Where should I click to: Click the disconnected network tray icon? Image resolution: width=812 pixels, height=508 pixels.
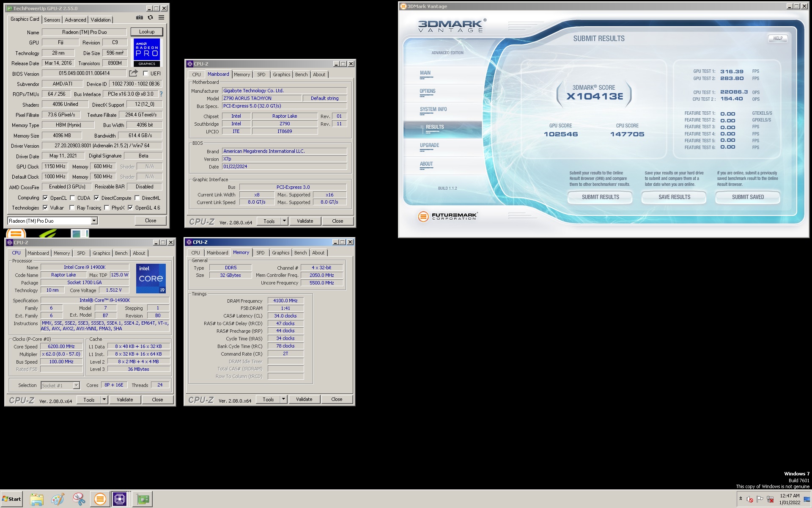coord(770,499)
